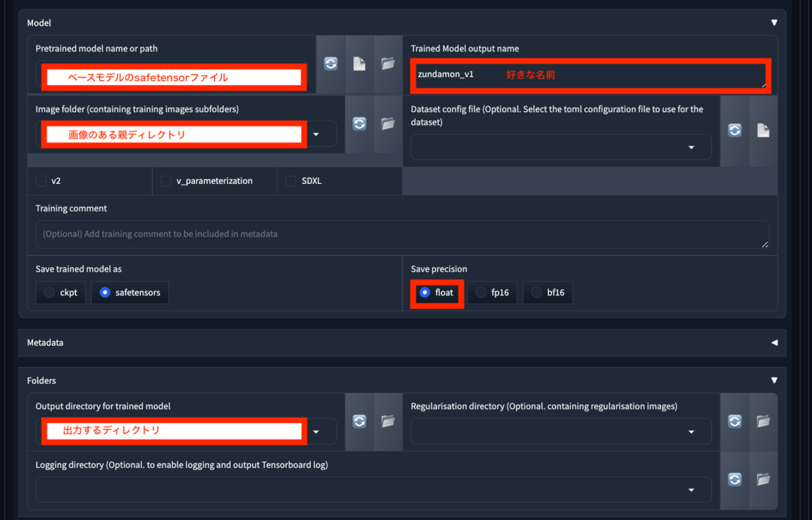Select ckpt as save format
This screenshot has width=812, height=520.
[x=61, y=293]
